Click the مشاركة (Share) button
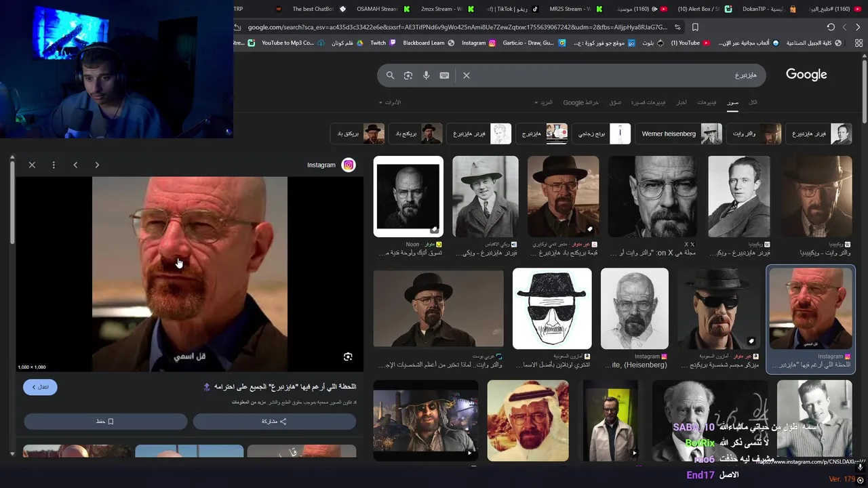Image resolution: width=868 pixels, height=488 pixels. 275,421
